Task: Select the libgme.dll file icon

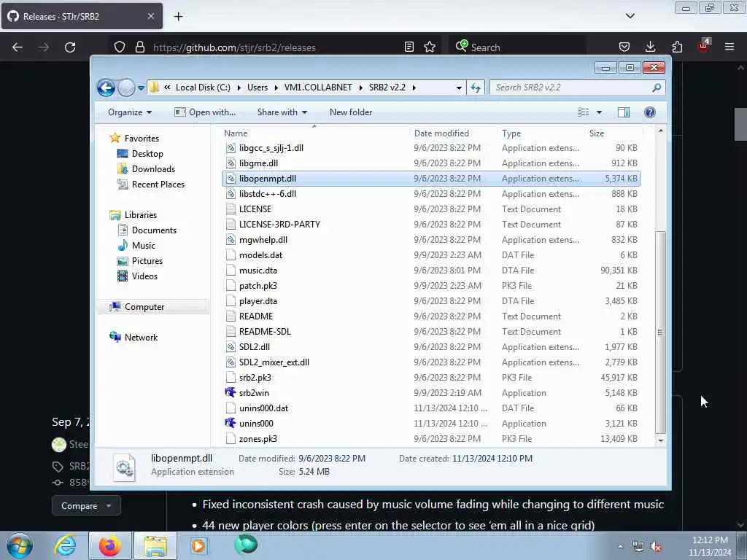Action: coord(231,163)
